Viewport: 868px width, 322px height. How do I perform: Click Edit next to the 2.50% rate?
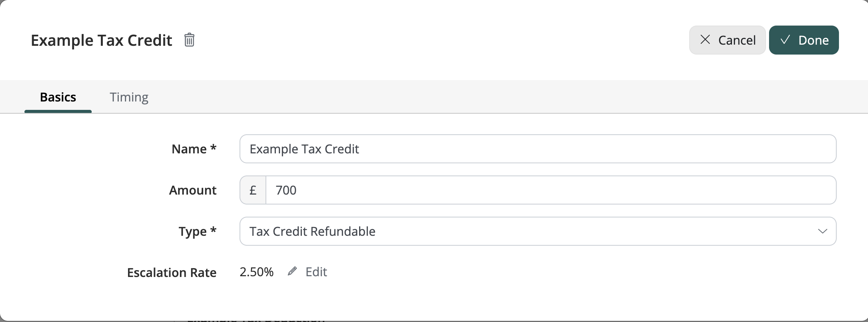pyautogui.click(x=316, y=272)
